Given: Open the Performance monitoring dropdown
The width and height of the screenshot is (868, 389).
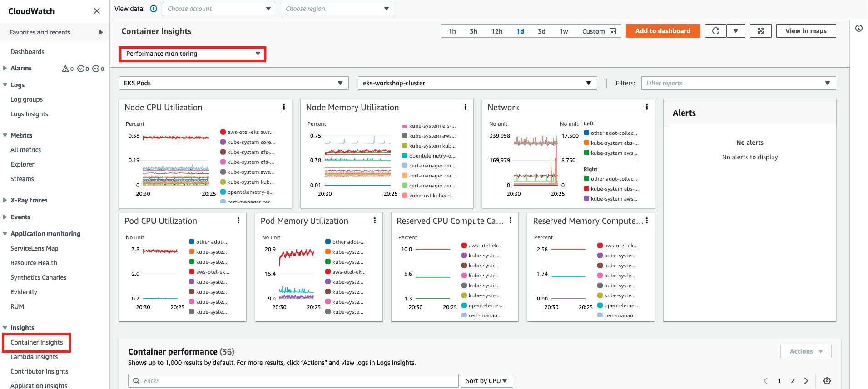Looking at the screenshot, I should pos(193,54).
